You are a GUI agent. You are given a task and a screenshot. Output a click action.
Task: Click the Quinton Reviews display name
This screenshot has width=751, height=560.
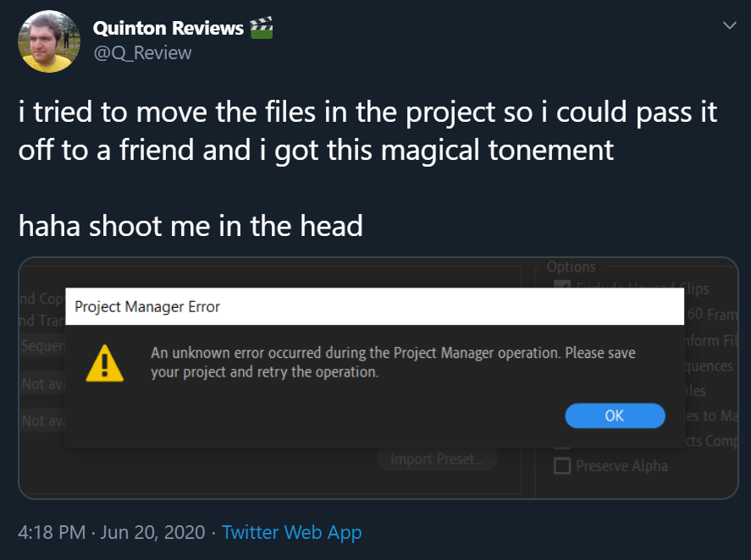click(168, 28)
